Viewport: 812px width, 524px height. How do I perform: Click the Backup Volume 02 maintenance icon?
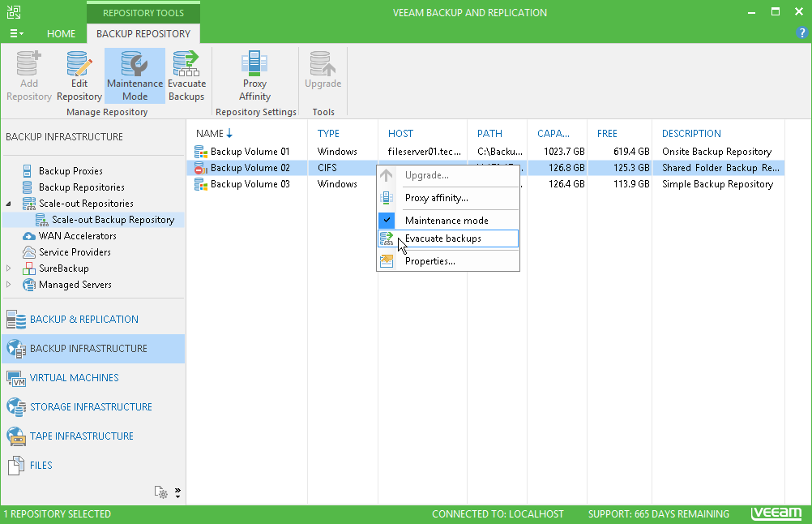click(x=201, y=168)
